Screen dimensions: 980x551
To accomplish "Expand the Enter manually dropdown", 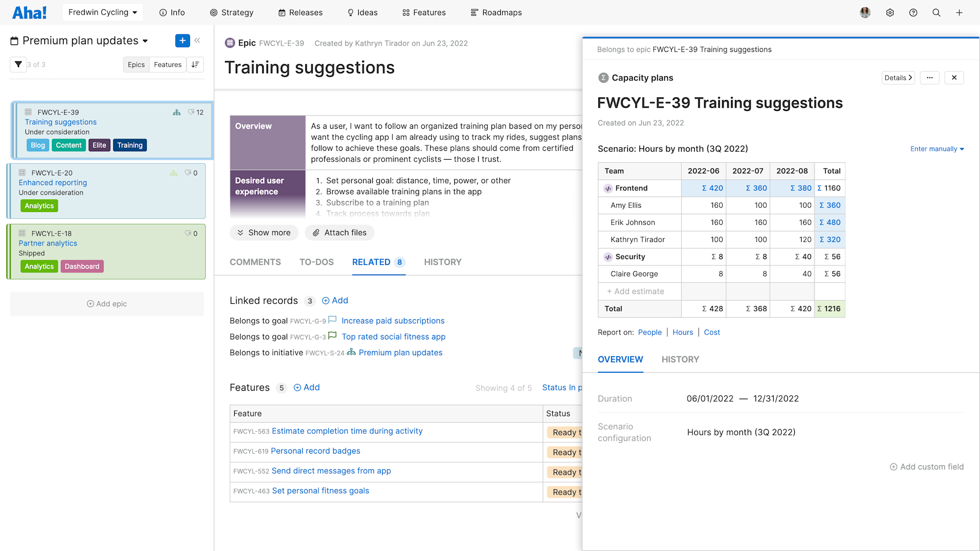I will click(x=936, y=149).
